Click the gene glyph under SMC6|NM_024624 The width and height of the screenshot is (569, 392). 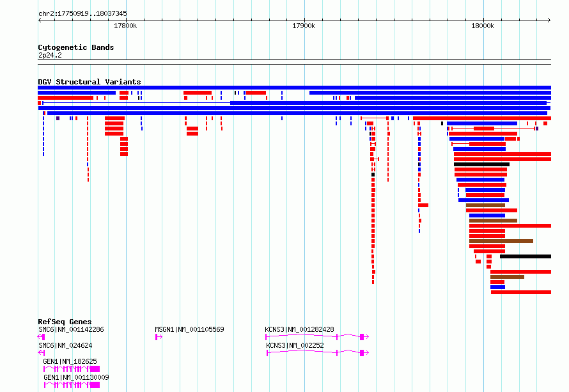pos(42,353)
